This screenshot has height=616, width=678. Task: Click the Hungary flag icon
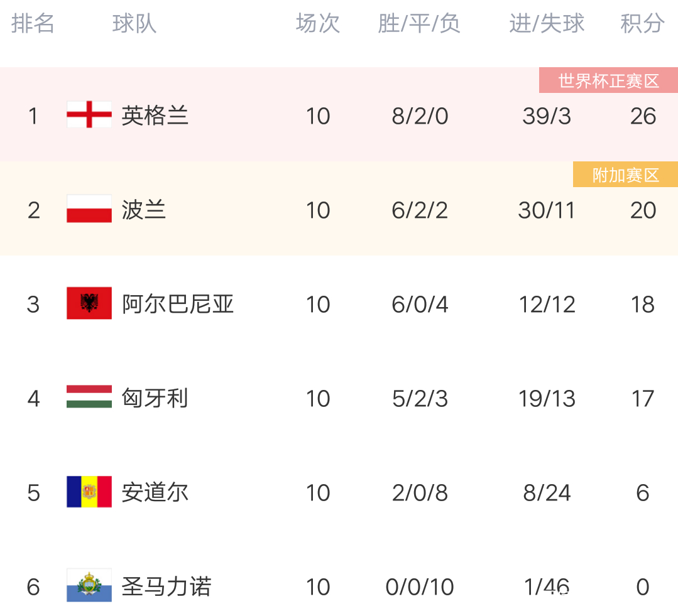(89, 398)
